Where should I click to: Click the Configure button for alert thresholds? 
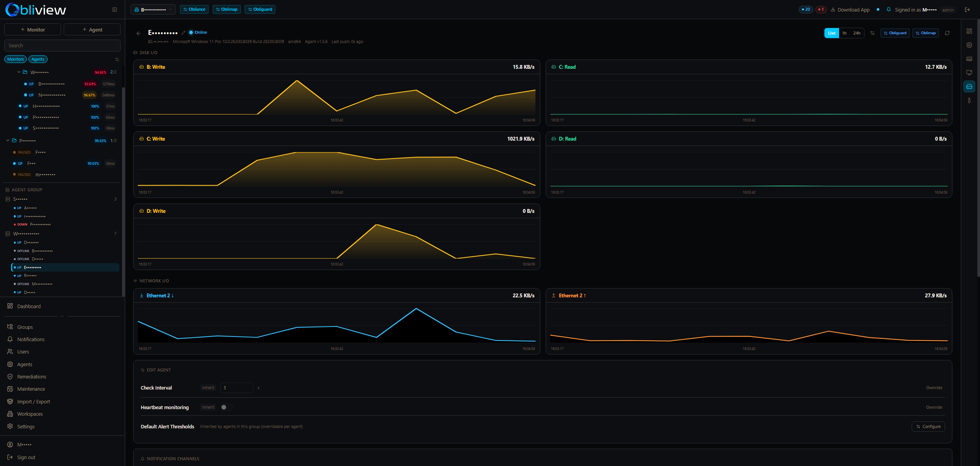(x=928, y=426)
